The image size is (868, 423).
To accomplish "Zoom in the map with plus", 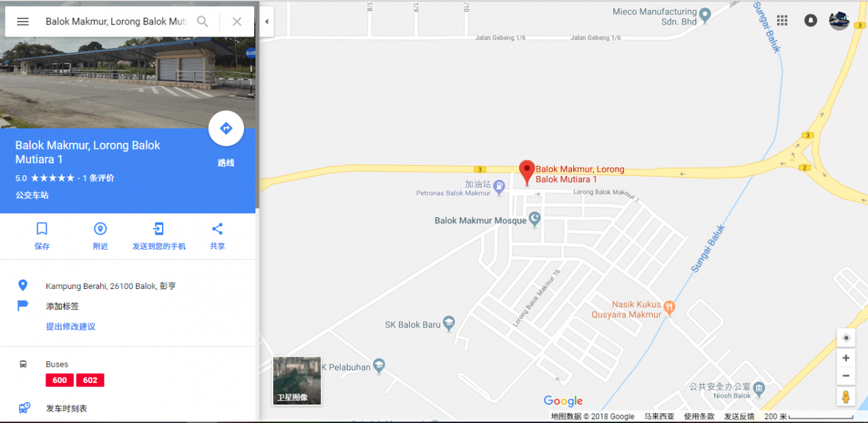I will point(846,358).
